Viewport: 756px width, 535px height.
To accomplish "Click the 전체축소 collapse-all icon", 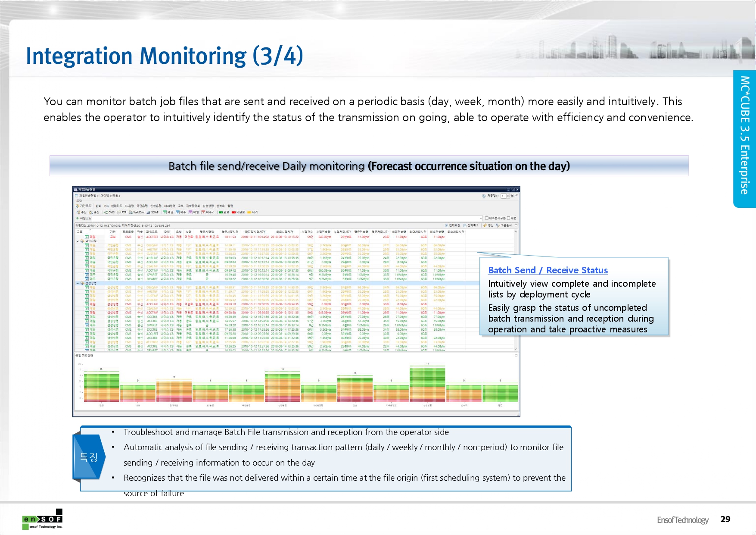I will [x=465, y=225].
